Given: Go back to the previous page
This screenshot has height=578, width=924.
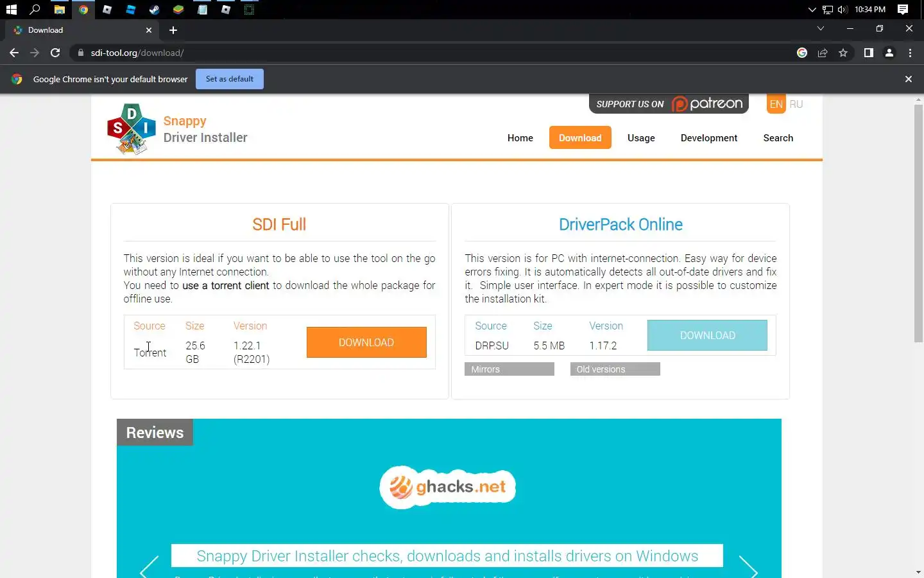Looking at the screenshot, I should pos(14,53).
